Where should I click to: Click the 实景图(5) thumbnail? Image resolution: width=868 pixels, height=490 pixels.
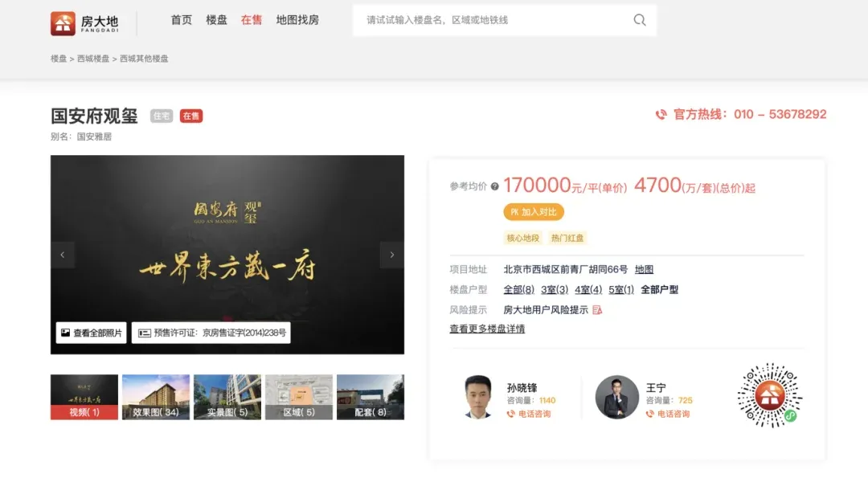[x=227, y=396]
